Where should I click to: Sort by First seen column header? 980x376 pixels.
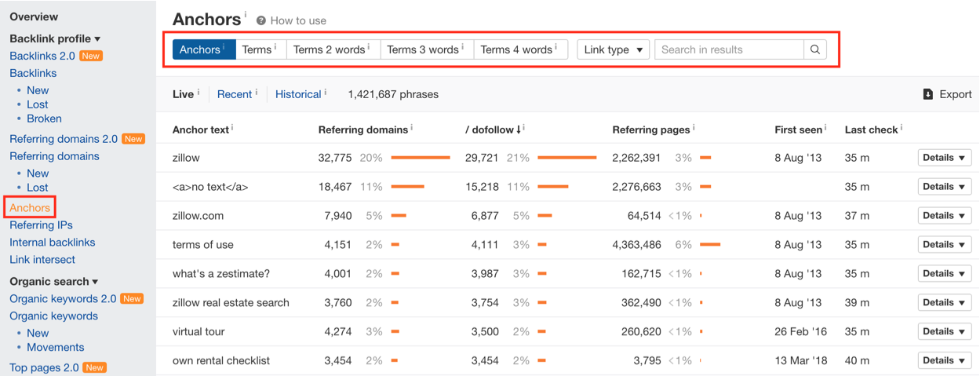click(x=798, y=130)
